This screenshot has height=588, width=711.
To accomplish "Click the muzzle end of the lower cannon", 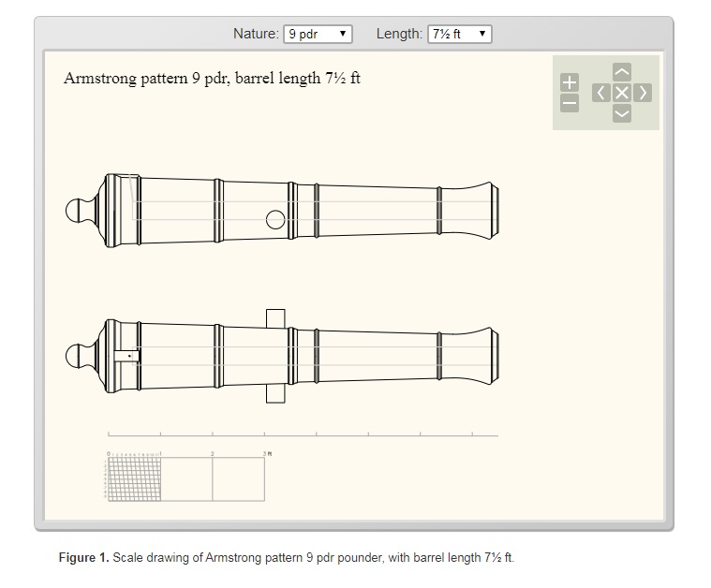I will (x=492, y=356).
